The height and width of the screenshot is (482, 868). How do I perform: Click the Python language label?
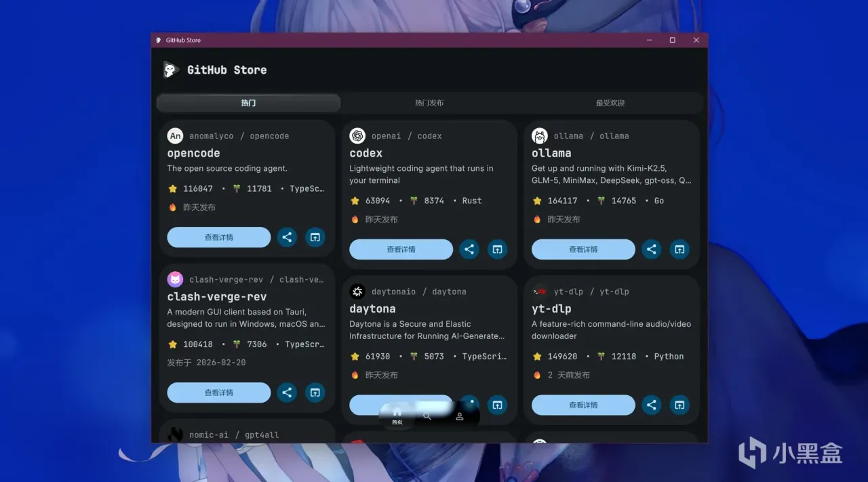click(669, 357)
